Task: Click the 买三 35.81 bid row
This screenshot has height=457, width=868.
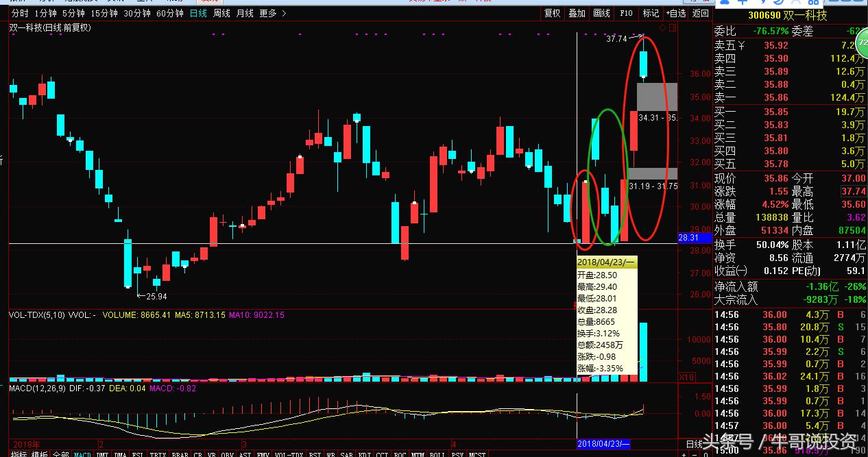Action: point(790,138)
